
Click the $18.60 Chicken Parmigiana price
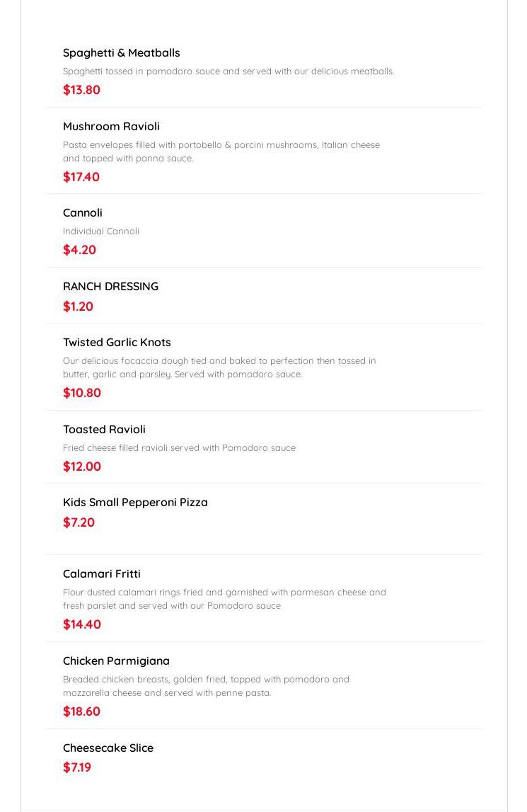[x=81, y=711]
